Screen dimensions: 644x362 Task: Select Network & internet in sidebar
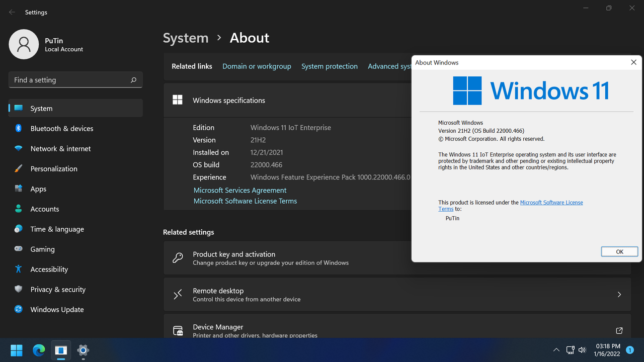point(60,149)
